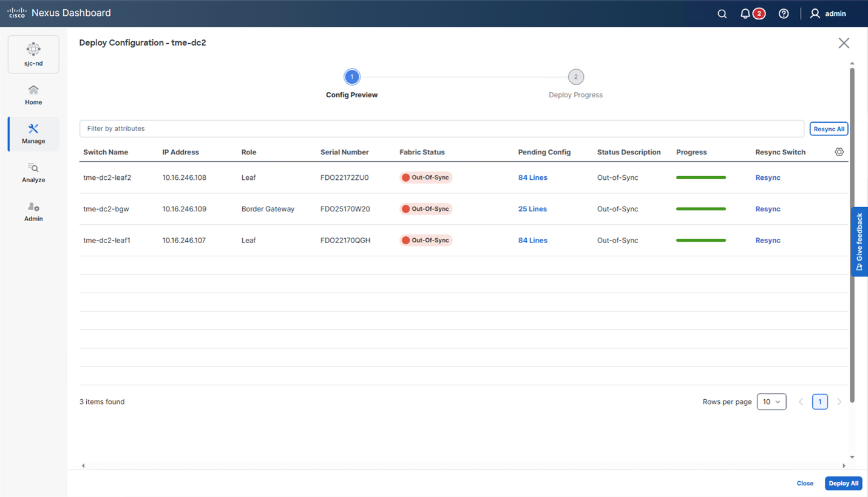Image resolution: width=868 pixels, height=497 pixels.
Task: Click the Border Gateway role cell
Action: [x=268, y=209]
